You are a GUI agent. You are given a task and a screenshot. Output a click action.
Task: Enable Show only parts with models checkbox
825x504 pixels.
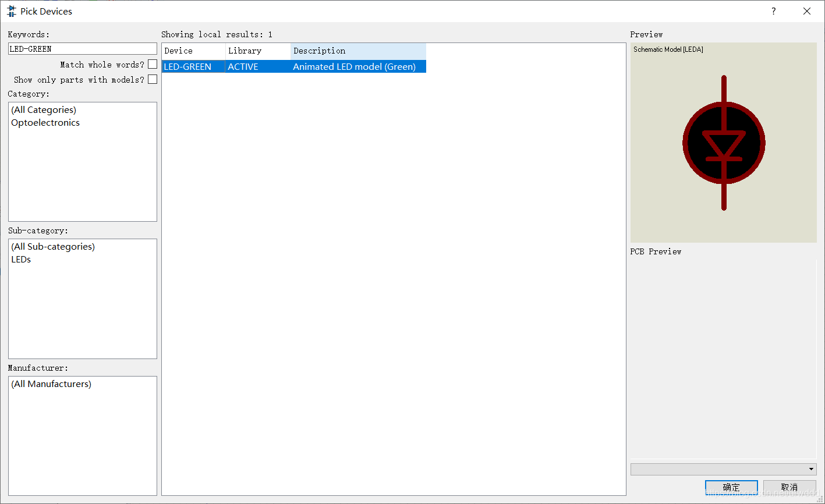(153, 79)
